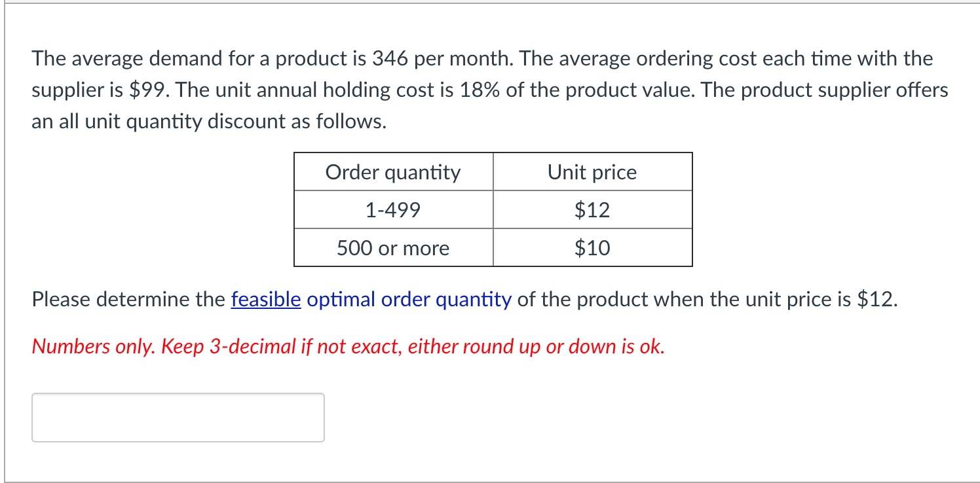Select the 1-499 table cell
Screen dimensions: 980x483
tap(393, 209)
